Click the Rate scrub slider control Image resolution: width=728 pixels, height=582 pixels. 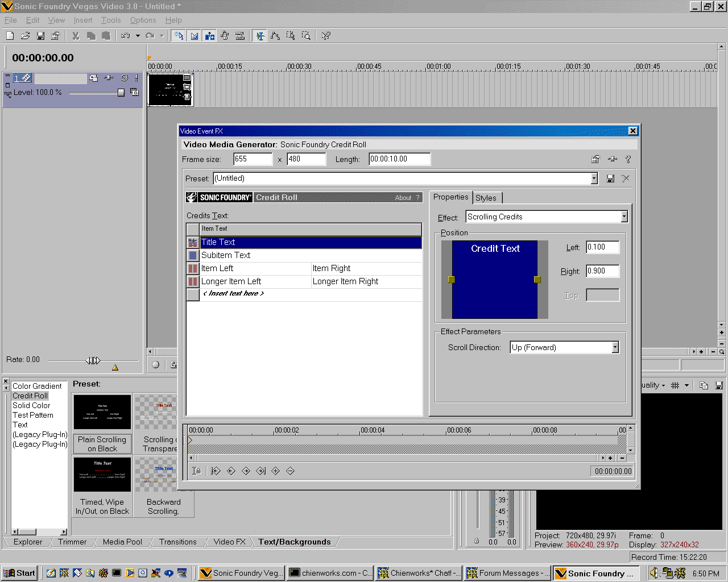(x=93, y=360)
